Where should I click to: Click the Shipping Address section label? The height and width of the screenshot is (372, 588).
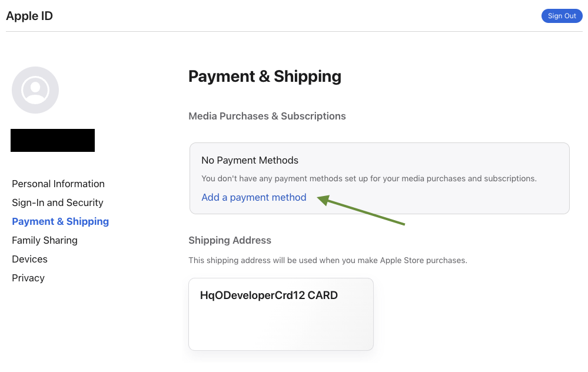(x=230, y=240)
